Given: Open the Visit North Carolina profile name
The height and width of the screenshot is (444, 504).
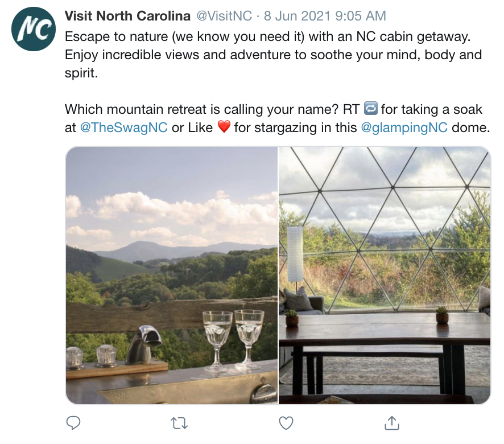Looking at the screenshot, I should (x=127, y=15).
